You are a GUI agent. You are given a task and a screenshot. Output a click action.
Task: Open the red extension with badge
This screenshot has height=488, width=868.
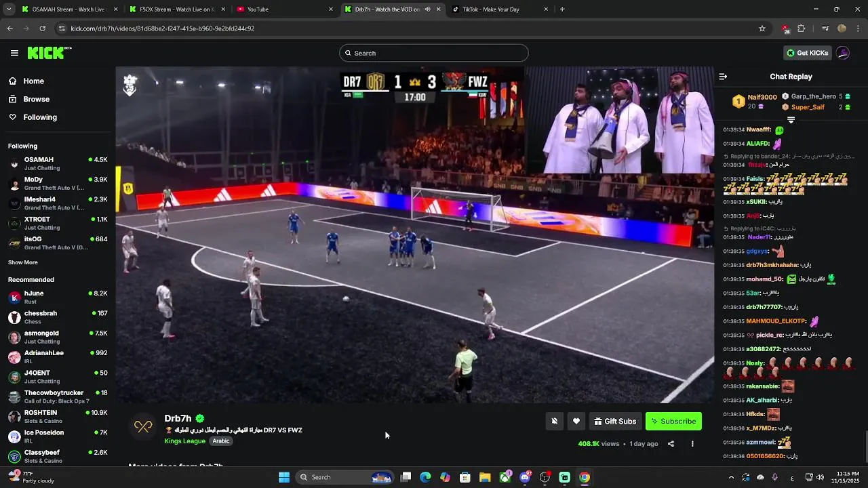[785, 28]
